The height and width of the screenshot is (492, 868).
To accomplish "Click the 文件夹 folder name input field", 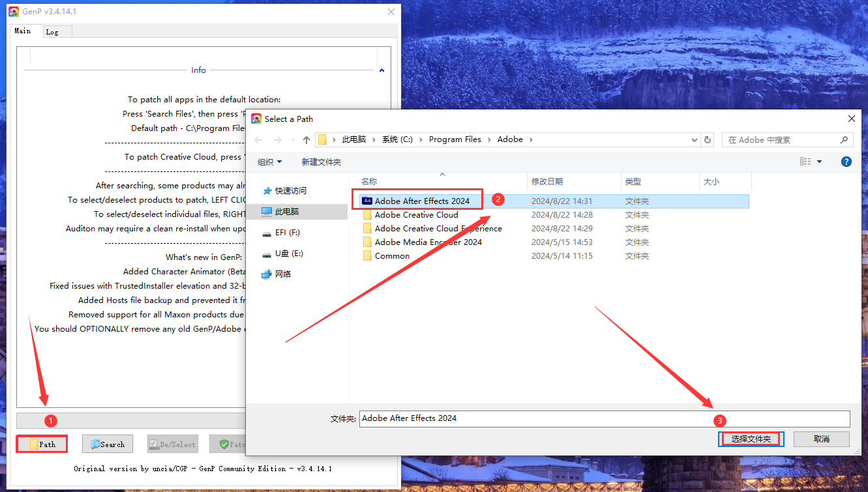I will click(x=604, y=418).
